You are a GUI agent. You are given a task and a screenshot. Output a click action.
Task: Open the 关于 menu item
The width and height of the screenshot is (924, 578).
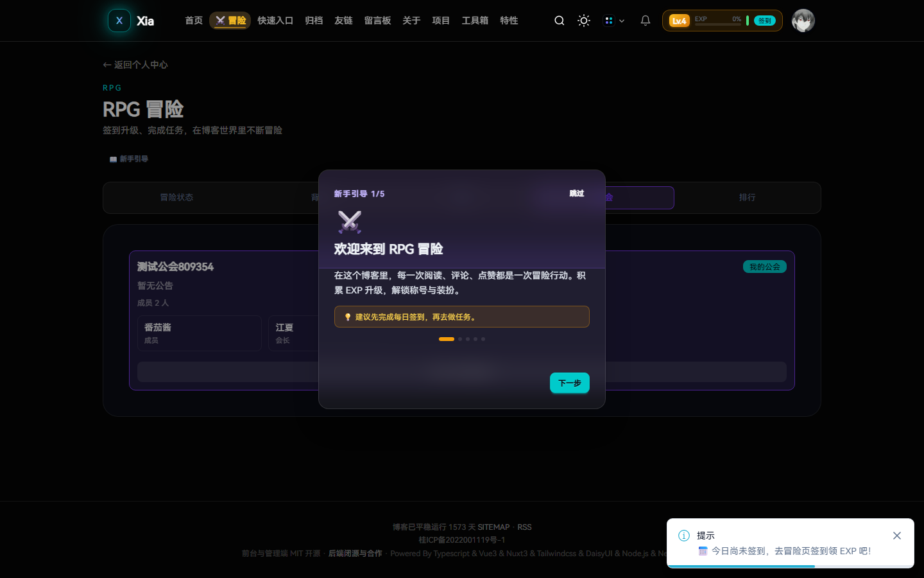pos(411,21)
